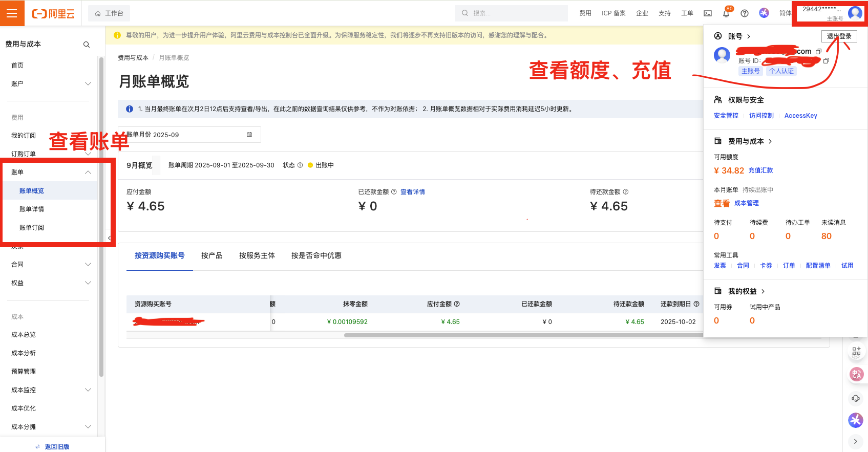The image size is (868, 452).
Task: Switch to 按是否命中优惠 tab
Action: point(316,255)
